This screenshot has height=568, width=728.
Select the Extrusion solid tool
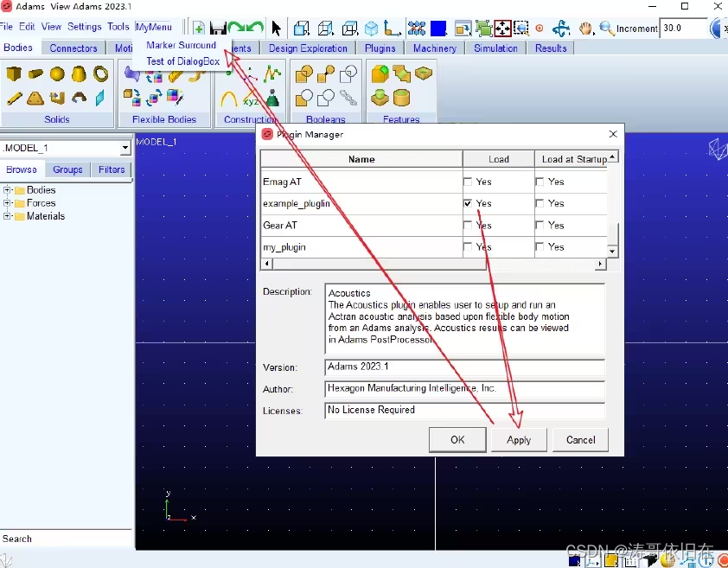click(57, 98)
